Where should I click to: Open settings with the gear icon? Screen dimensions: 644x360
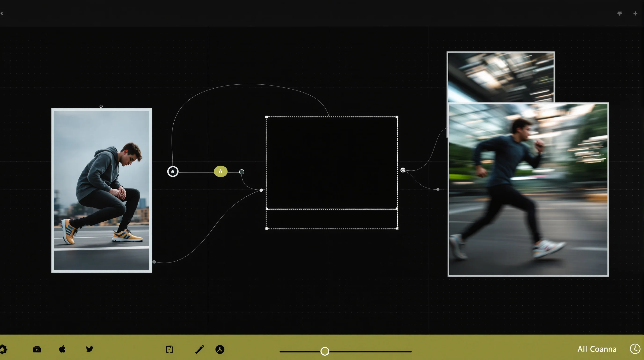(x=3, y=349)
